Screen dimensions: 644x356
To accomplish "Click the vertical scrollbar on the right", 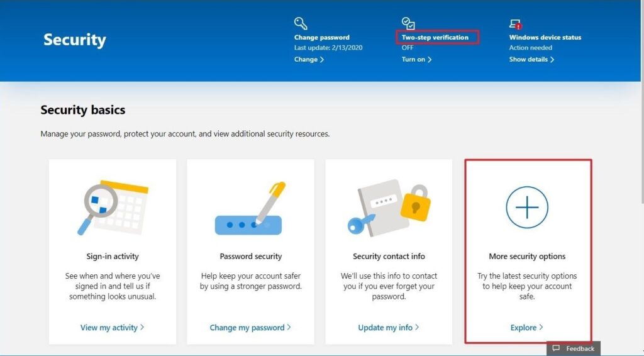I will pyautogui.click(x=640, y=176).
